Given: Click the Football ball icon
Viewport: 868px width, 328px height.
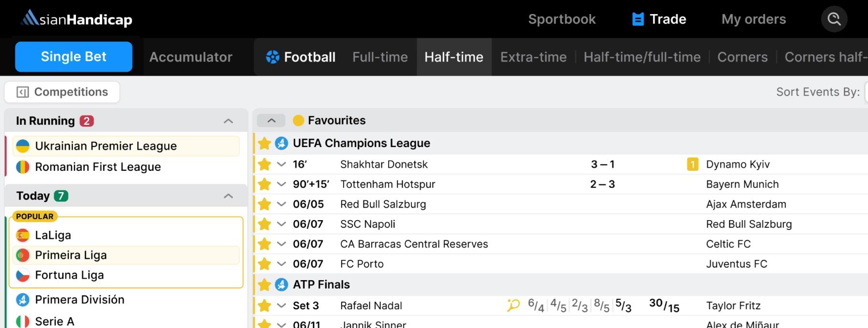Looking at the screenshot, I should pos(273,57).
